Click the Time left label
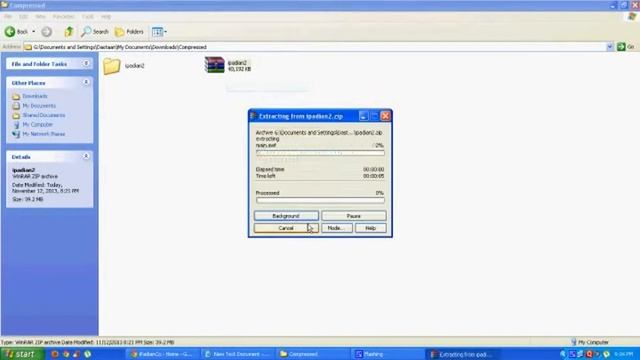 click(x=265, y=176)
